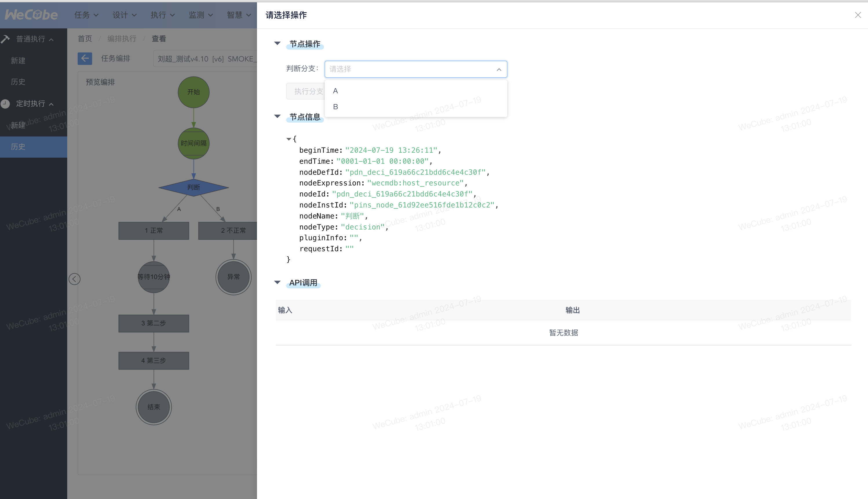Click the 预览编排 panel title
The height and width of the screenshot is (499, 868).
(100, 82)
